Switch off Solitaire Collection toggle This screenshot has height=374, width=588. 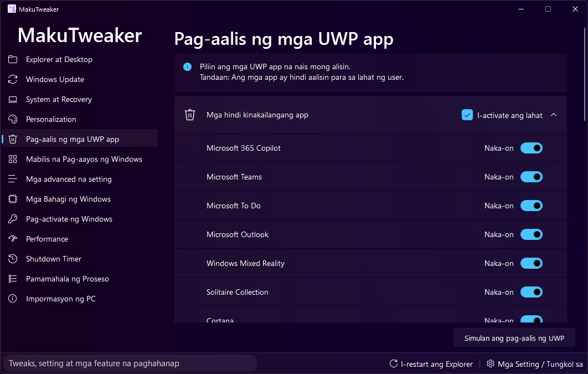click(x=532, y=292)
